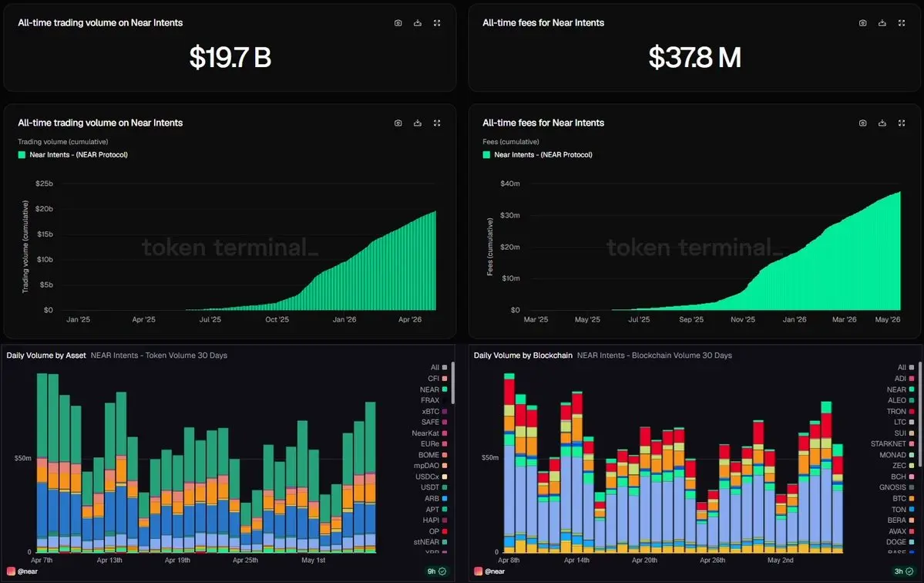
Task: Take screenshot of the cumulative fees chart
Action: [862, 123]
